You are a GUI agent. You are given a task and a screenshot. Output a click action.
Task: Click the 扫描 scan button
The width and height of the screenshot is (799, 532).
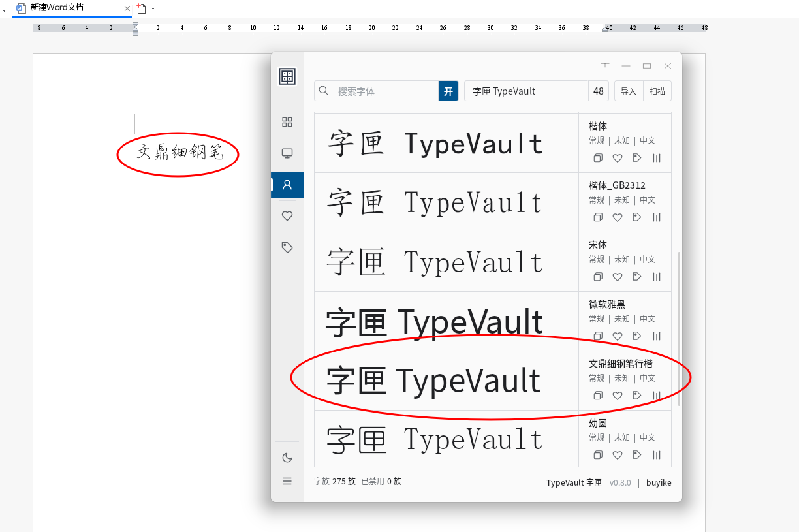pos(657,91)
